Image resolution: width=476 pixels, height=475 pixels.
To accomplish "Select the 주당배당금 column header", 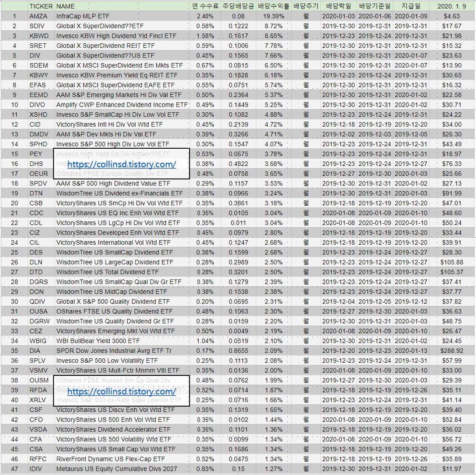I will pos(238,6).
